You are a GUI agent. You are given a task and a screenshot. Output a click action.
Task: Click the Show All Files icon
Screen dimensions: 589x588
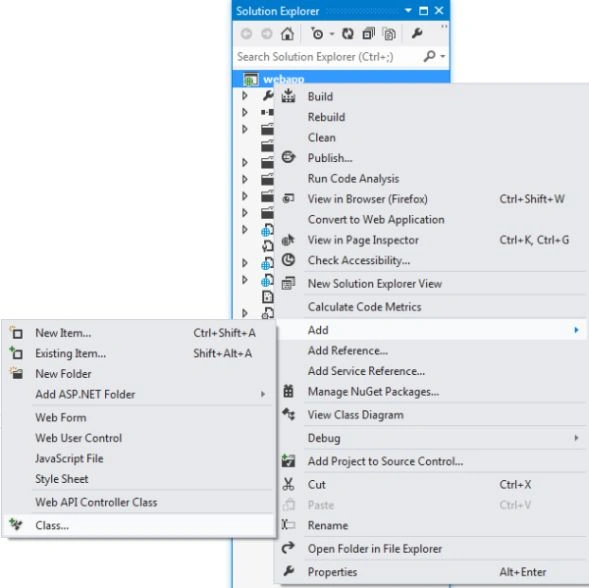click(389, 34)
